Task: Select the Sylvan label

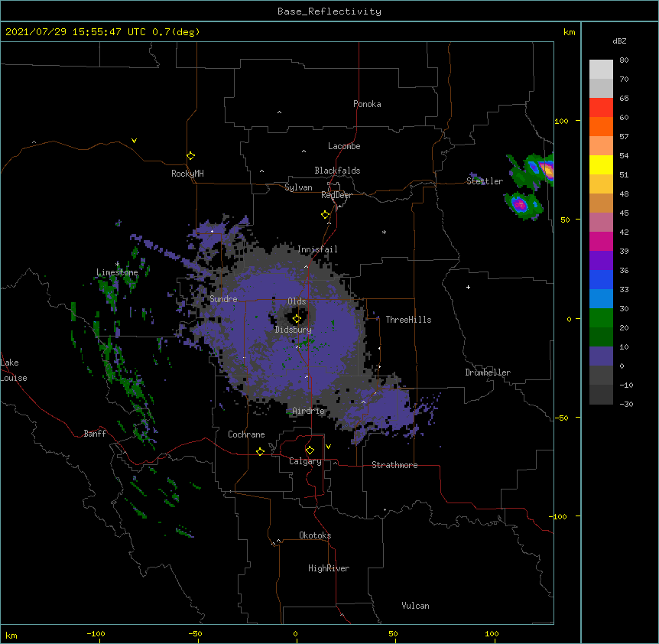Action: click(x=298, y=187)
